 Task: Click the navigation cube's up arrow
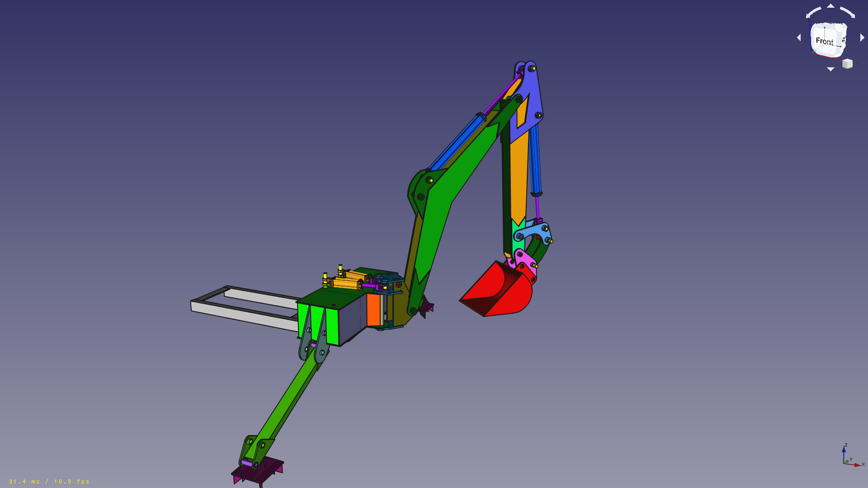click(830, 6)
